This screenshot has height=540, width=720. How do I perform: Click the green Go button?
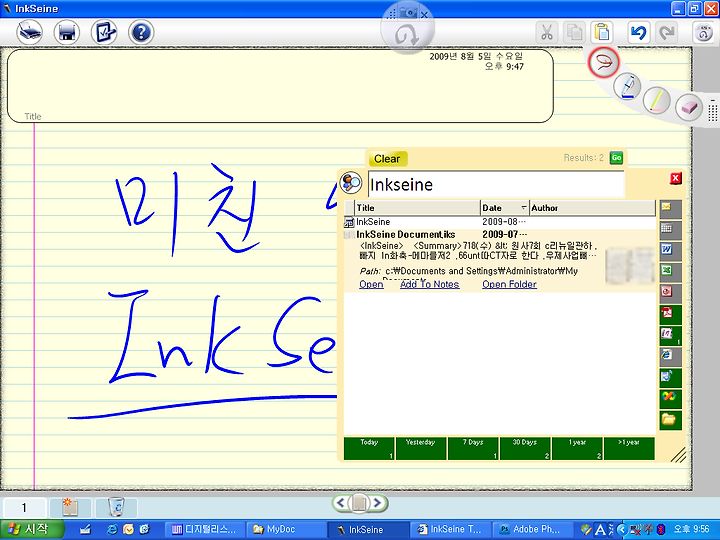616,158
